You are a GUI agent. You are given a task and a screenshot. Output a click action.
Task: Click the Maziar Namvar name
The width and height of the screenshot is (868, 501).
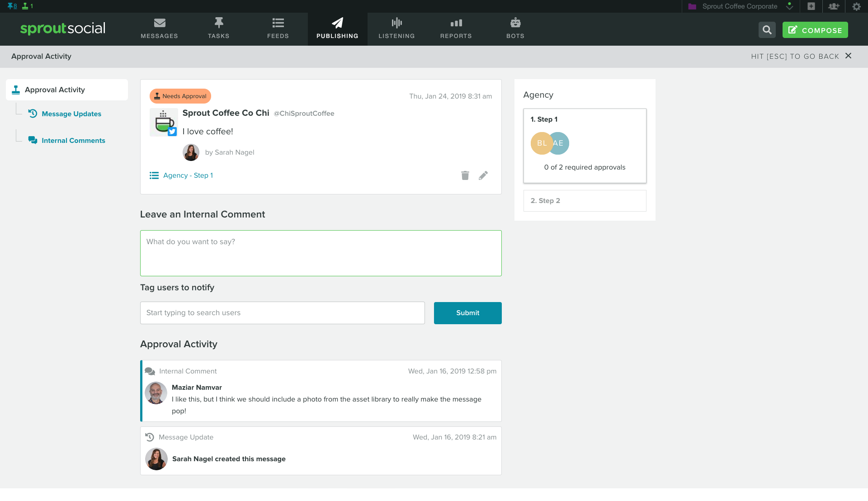coord(197,388)
